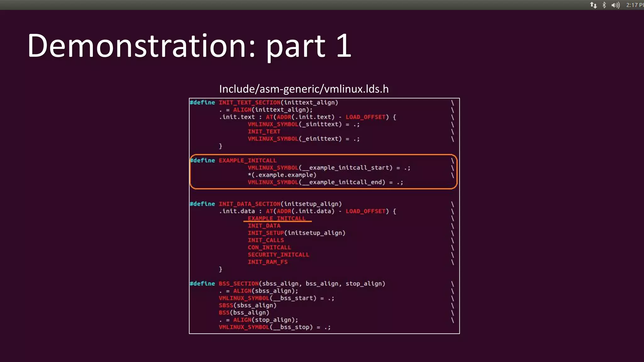644x362 pixels.
Task: Click the "*(.example.example)" line
Action: point(282,175)
